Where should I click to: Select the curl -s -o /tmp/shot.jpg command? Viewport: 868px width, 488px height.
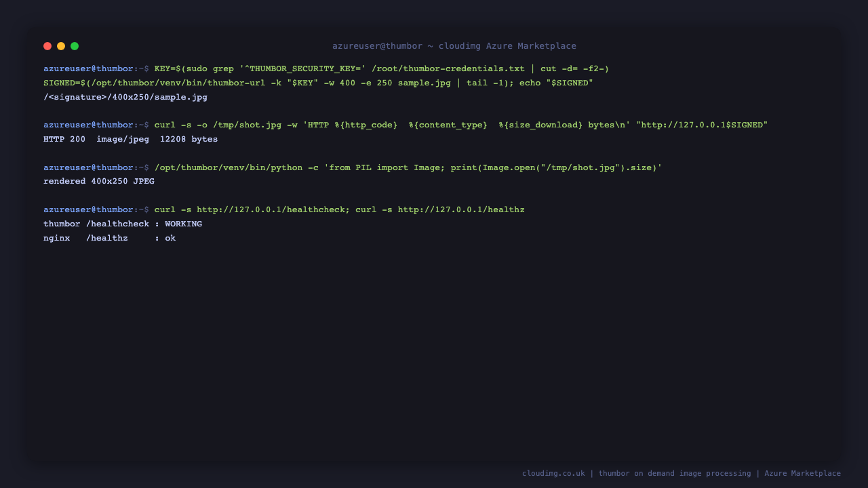(x=461, y=125)
